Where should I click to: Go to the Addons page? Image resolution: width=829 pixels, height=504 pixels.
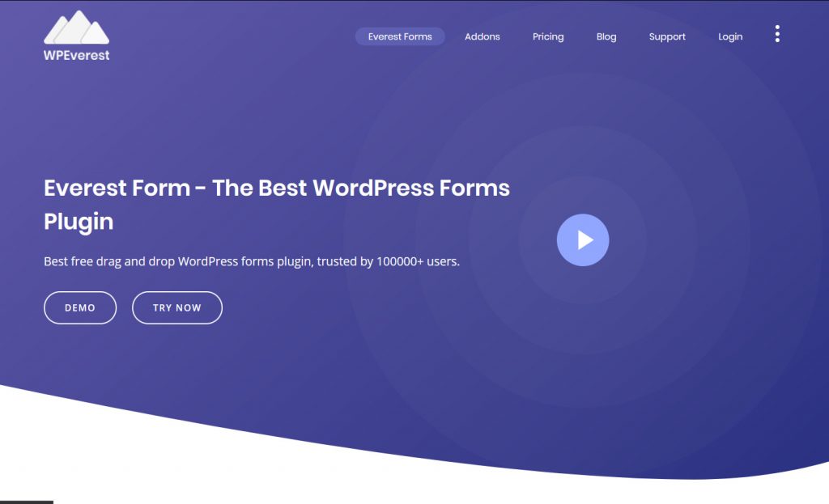click(x=483, y=36)
